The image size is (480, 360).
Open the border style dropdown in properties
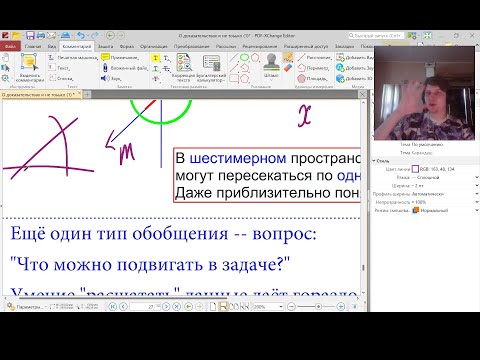(476, 178)
